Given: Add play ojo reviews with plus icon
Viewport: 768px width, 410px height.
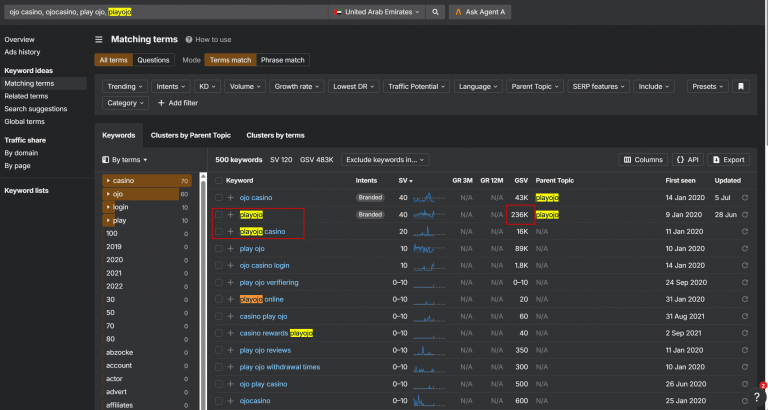Looking at the screenshot, I should point(231,350).
